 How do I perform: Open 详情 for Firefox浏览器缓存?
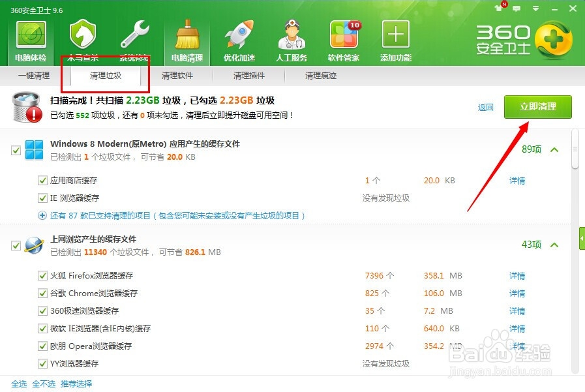point(517,276)
